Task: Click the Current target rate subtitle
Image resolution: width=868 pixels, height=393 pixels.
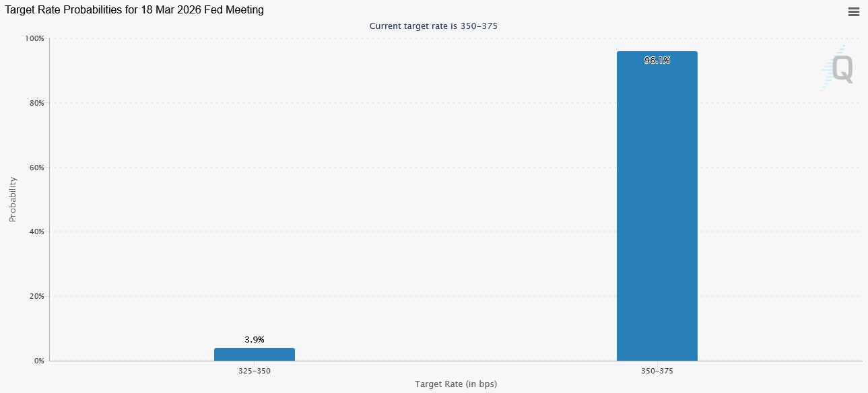Action: [434, 26]
